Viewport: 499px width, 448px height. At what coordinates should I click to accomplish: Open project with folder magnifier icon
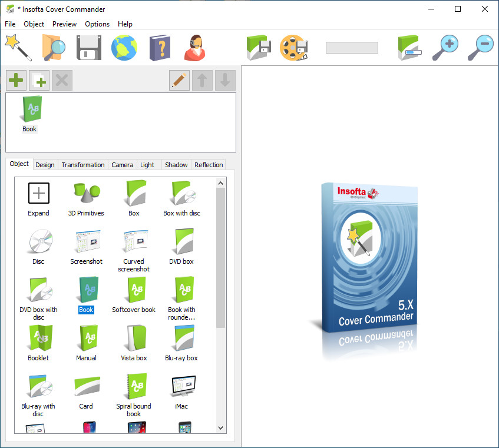pos(54,48)
